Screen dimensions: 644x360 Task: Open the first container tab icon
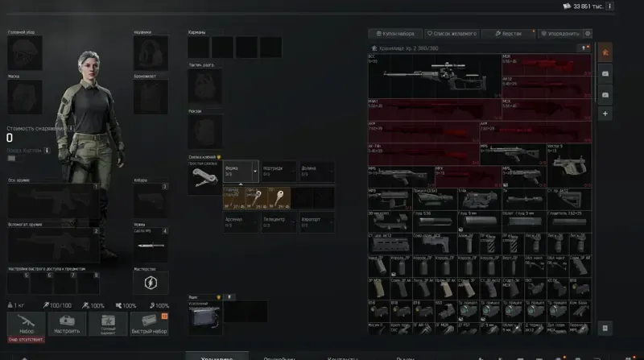click(x=605, y=73)
